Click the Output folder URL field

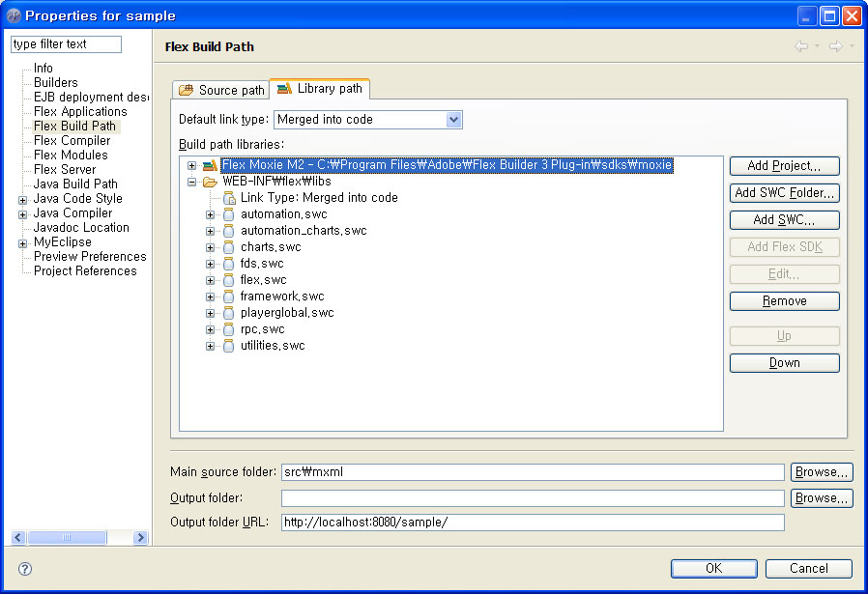tap(532, 523)
